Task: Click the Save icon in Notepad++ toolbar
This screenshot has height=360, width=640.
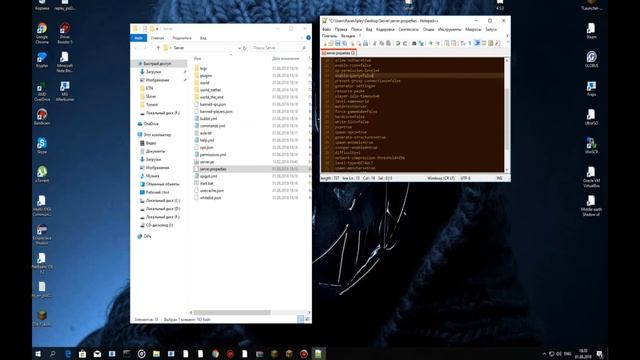Action: click(x=338, y=43)
